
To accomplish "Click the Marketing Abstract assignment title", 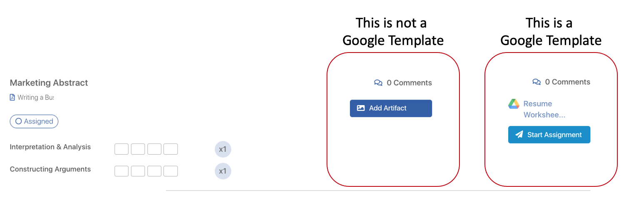I will click(49, 83).
